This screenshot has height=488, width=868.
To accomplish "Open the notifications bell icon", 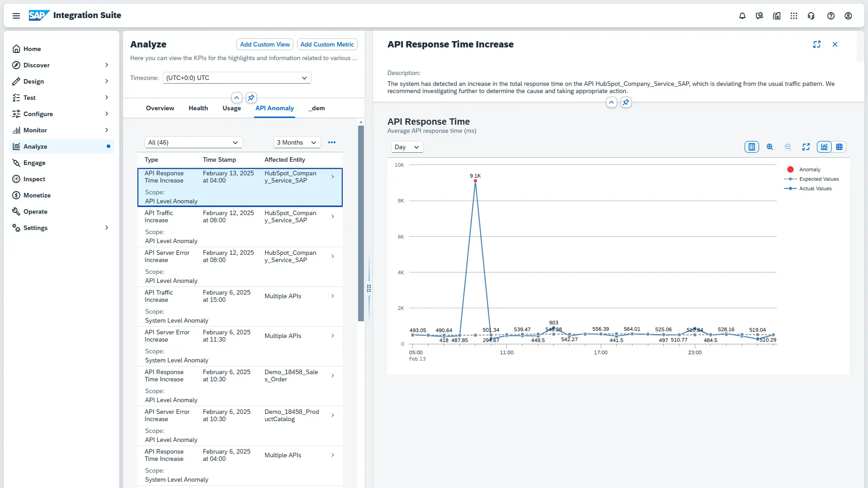I will 742,16.
